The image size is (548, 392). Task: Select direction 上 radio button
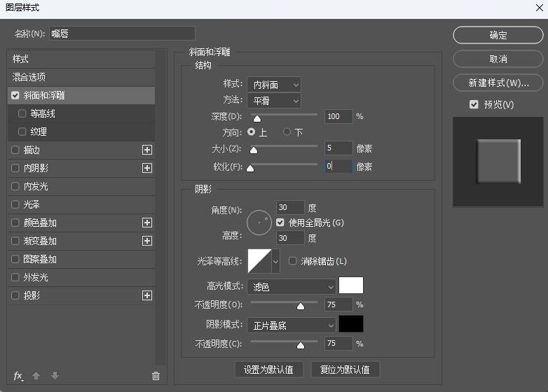[251, 132]
